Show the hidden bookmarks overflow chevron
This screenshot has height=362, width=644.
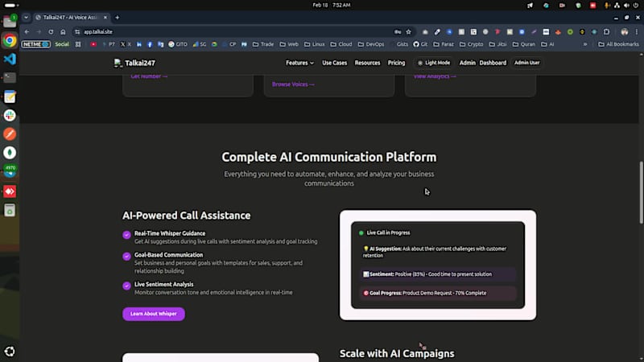[x=585, y=44]
